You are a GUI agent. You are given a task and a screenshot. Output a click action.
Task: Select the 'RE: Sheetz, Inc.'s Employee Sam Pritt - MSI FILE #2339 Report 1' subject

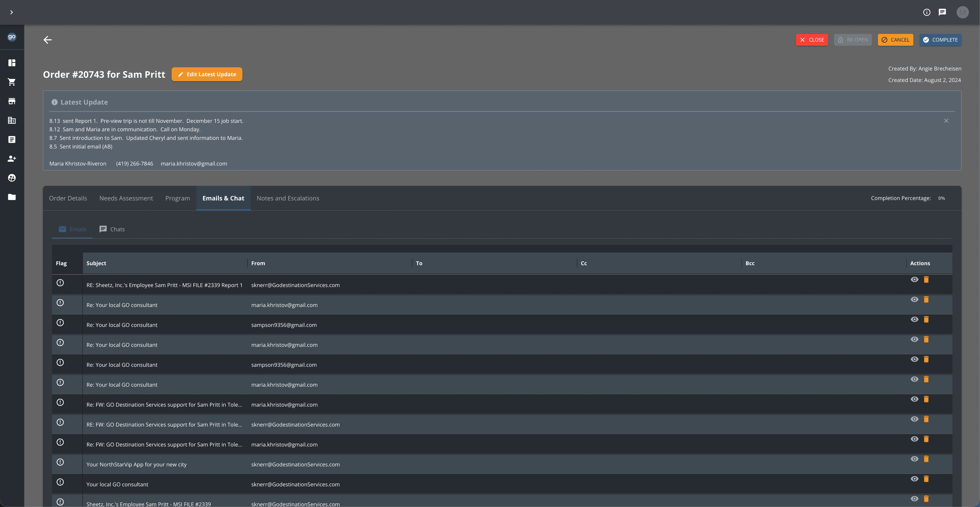point(164,285)
